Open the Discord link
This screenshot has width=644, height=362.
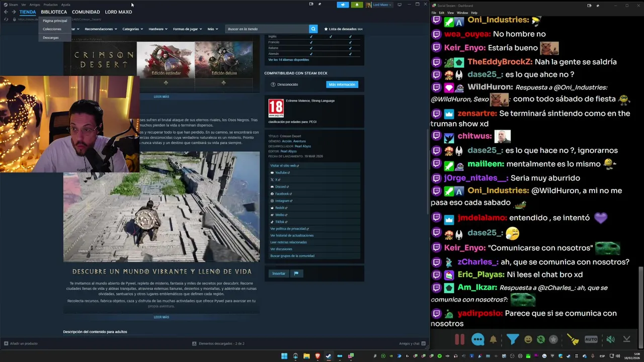click(x=315, y=187)
